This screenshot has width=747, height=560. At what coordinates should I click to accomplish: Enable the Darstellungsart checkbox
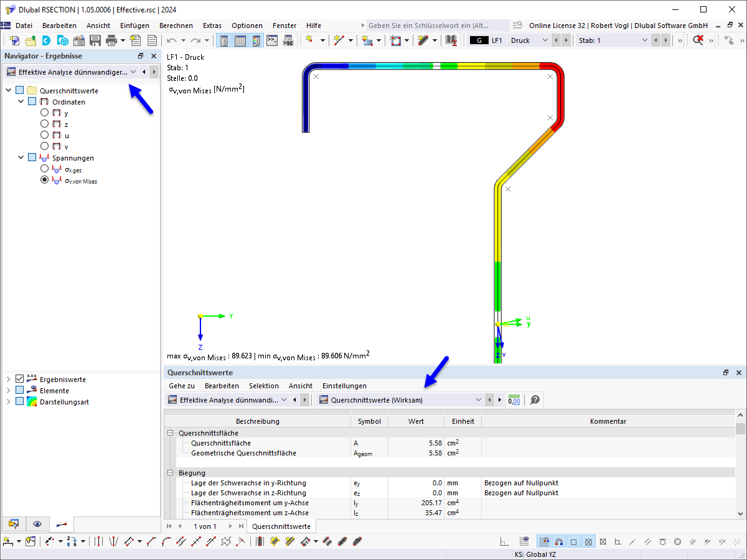click(x=20, y=401)
